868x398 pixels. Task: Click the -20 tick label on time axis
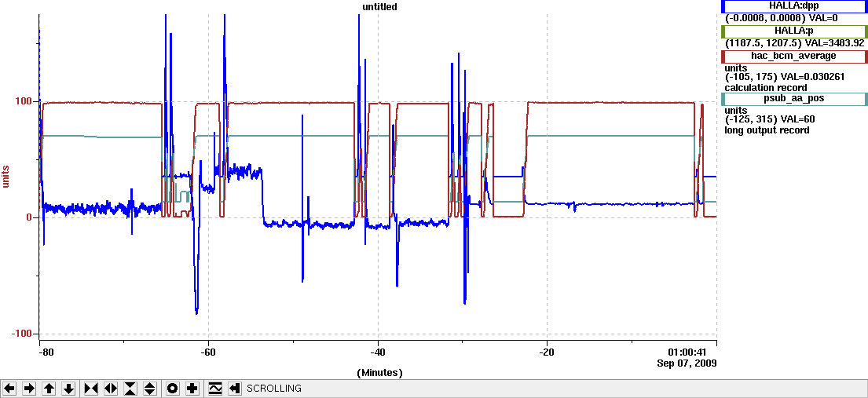tap(547, 352)
